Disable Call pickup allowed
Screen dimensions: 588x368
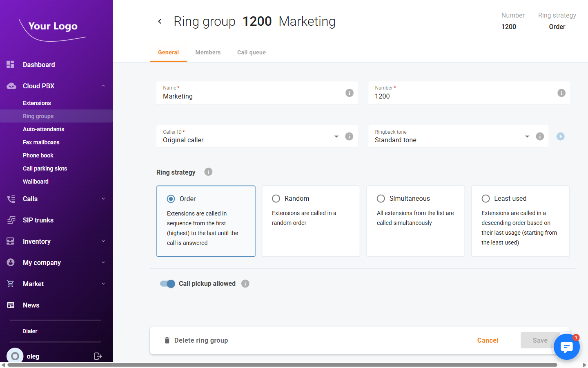pyautogui.click(x=167, y=283)
